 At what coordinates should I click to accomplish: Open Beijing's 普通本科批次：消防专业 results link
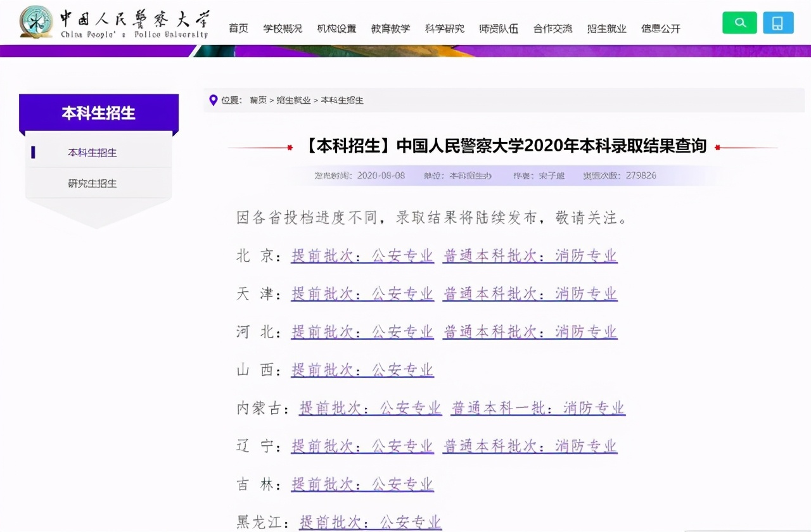[530, 255]
